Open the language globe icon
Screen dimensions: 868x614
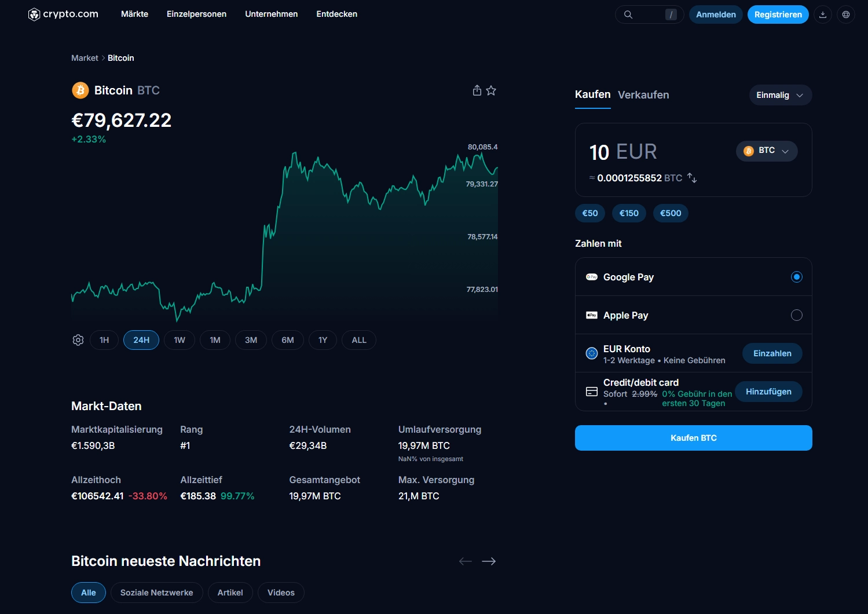(846, 14)
